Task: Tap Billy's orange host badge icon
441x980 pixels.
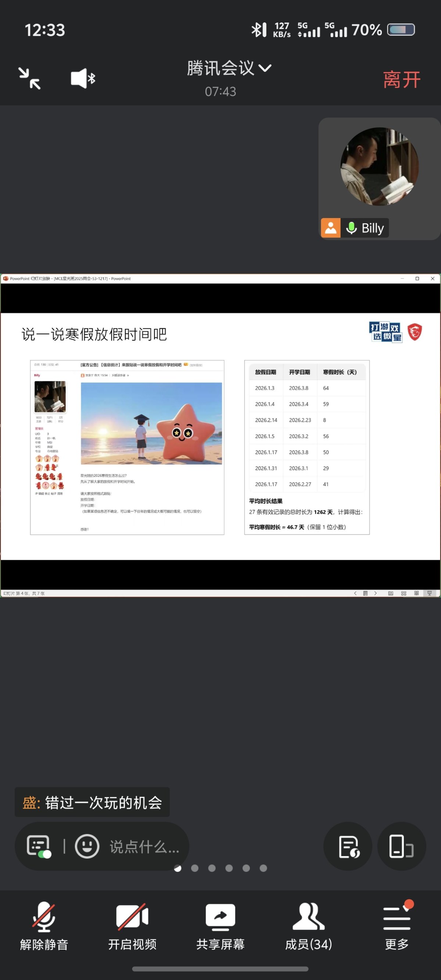Action: (331, 228)
